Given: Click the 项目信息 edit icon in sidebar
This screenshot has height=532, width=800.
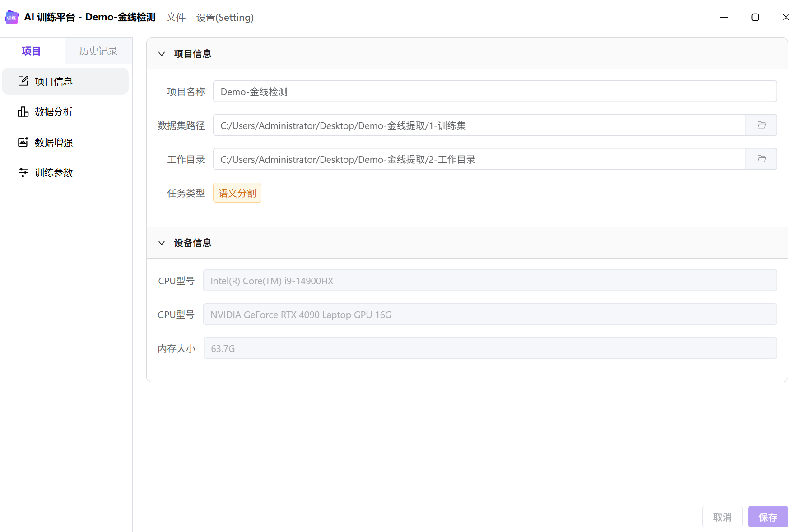Looking at the screenshot, I should click(x=23, y=81).
